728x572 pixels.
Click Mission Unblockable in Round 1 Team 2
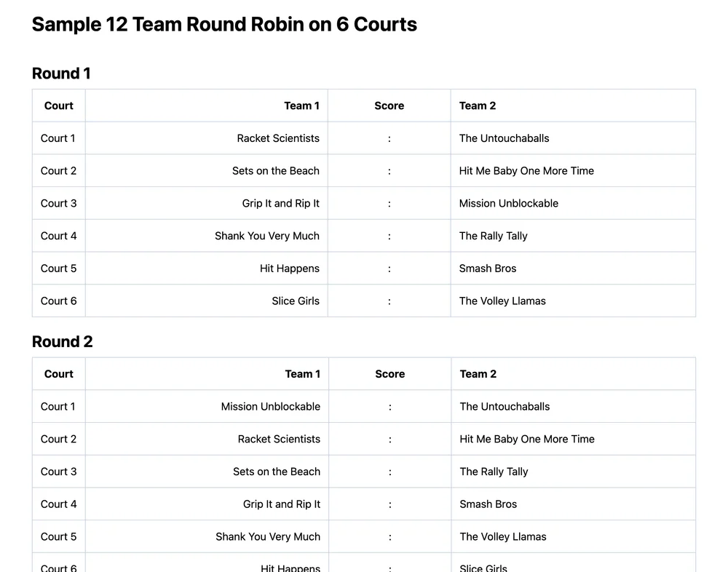(508, 204)
